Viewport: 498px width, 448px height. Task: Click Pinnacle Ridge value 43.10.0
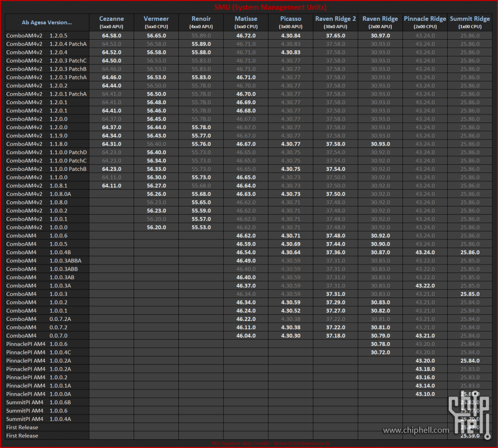425,394
